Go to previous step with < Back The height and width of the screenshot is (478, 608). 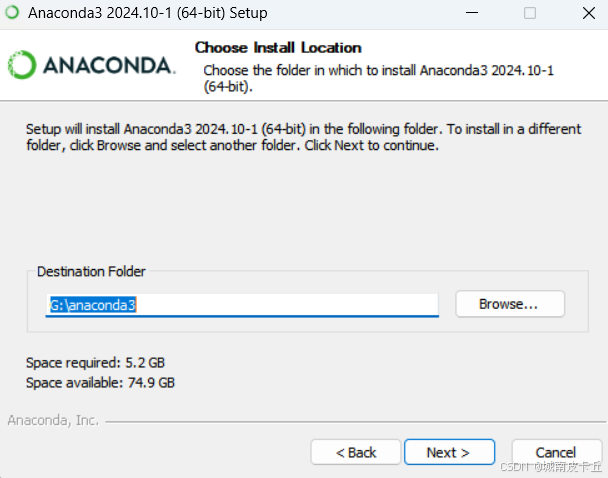pyautogui.click(x=356, y=452)
